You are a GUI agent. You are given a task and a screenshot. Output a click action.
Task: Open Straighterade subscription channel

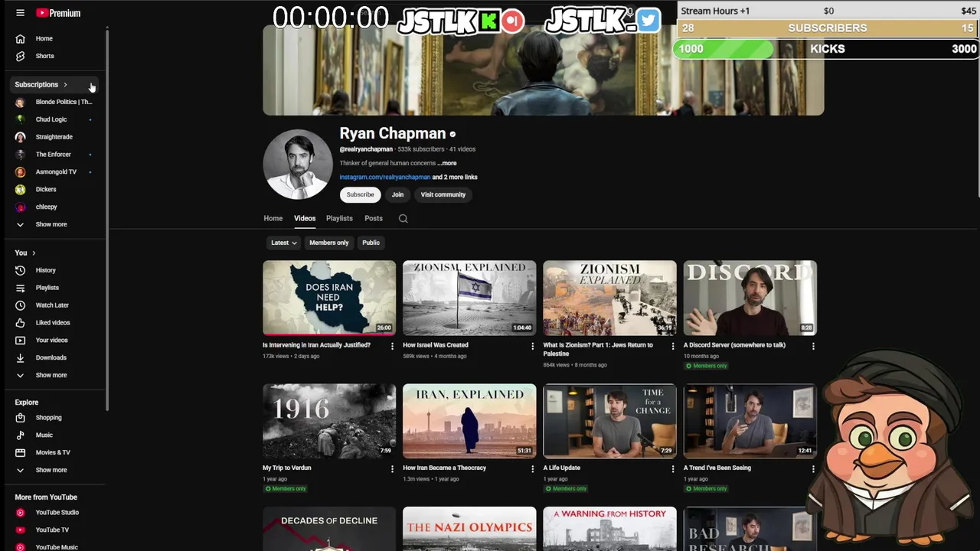coord(54,138)
